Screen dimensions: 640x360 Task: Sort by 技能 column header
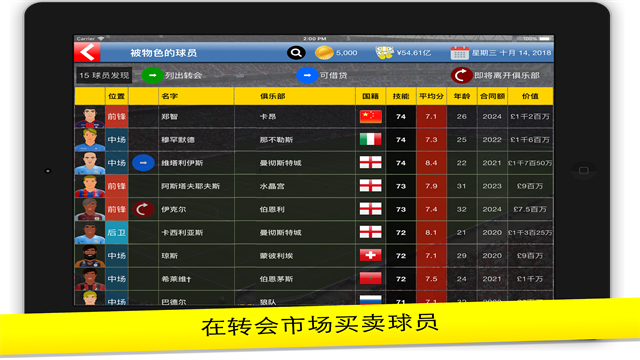point(401,96)
